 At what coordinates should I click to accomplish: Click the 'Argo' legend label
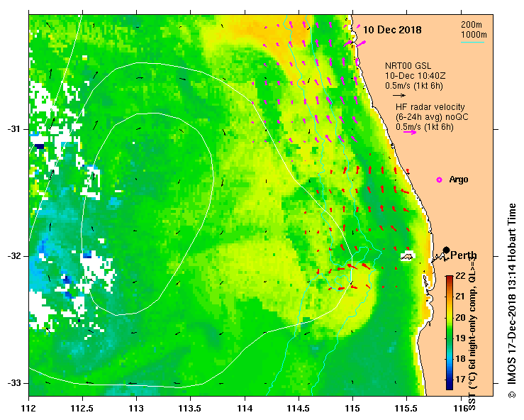459,179
